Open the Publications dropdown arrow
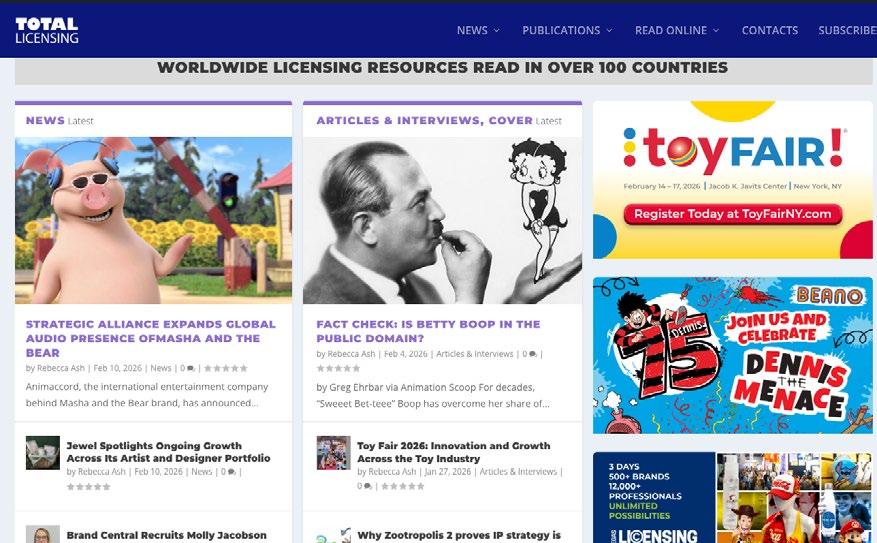Screen dimensions: 877x543 [x=609, y=31]
